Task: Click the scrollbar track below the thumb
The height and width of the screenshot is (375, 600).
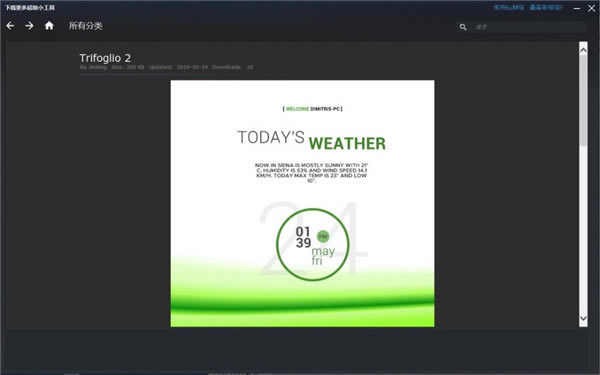Action: tap(583, 230)
